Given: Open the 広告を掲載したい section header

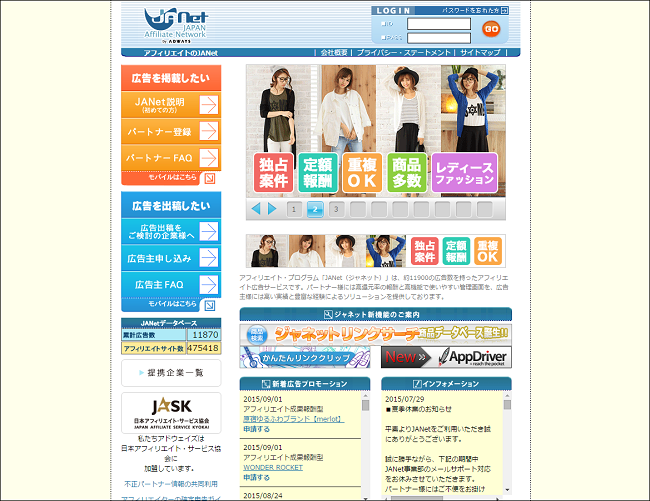Looking at the screenshot, I should coord(171,78).
